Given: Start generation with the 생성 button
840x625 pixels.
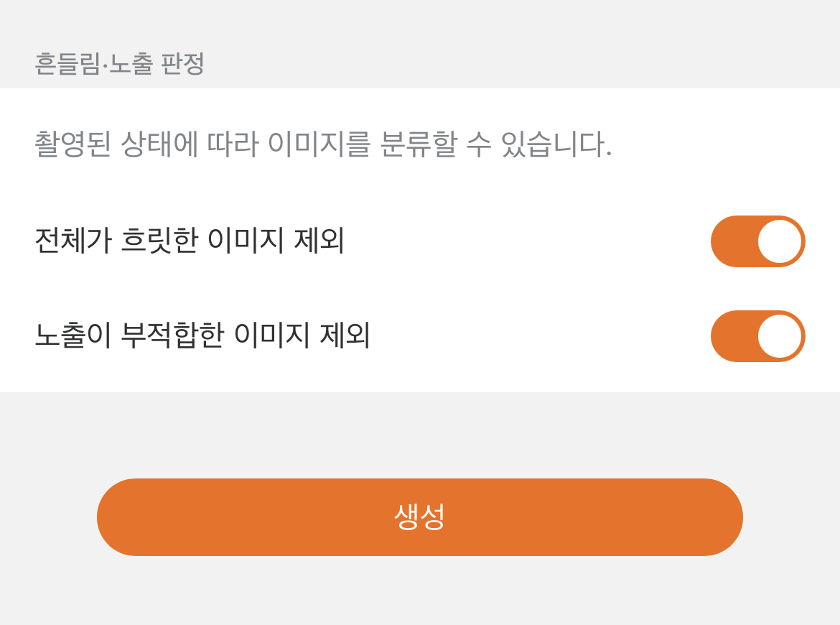Looking at the screenshot, I should pos(420,517).
